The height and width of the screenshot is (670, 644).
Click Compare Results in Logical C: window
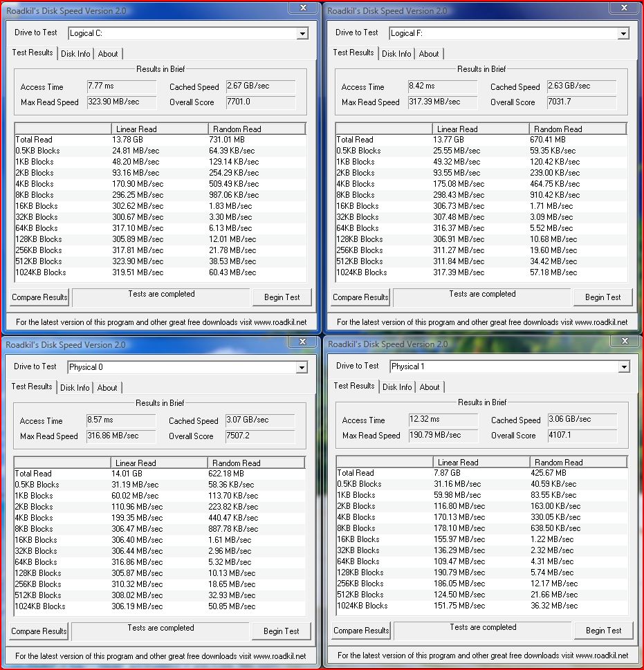(x=39, y=297)
